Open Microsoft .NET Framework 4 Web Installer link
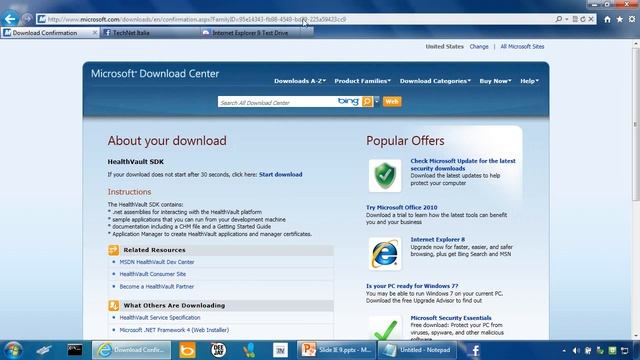The height and width of the screenshot is (360, 640). tap(174, 330)
